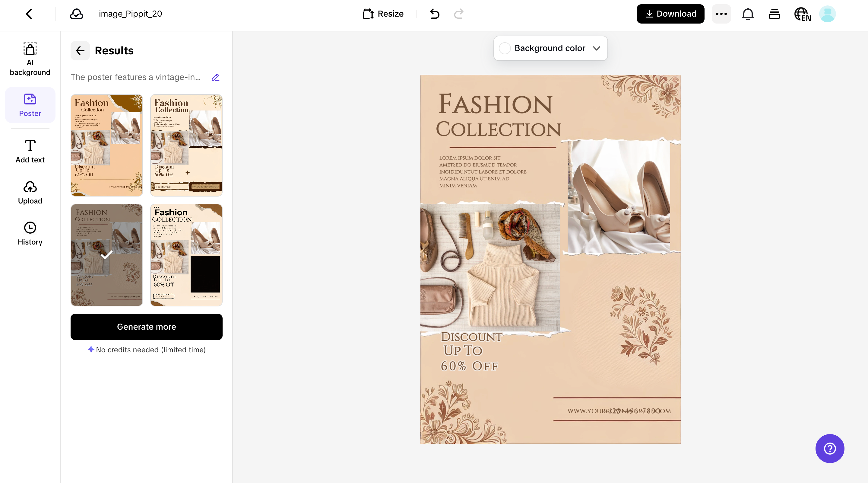868x483 pixels.
Task: Redo the last action
Action: click(459, 14)
